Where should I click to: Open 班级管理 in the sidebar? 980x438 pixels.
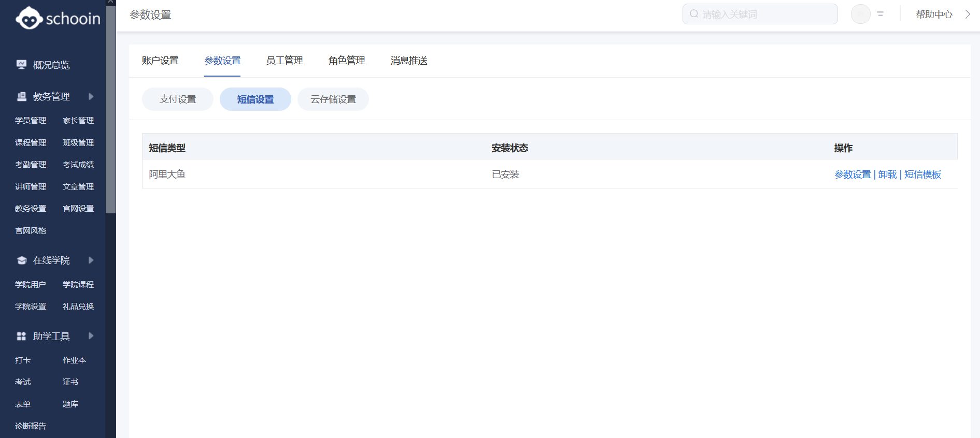(x=78, y=142)
